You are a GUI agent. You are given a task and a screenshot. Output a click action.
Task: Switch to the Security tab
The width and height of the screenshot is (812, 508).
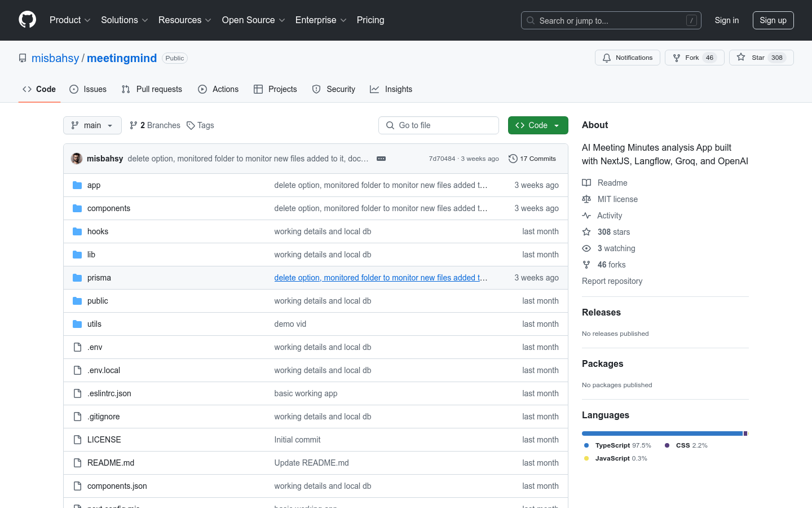pos(334,89)
